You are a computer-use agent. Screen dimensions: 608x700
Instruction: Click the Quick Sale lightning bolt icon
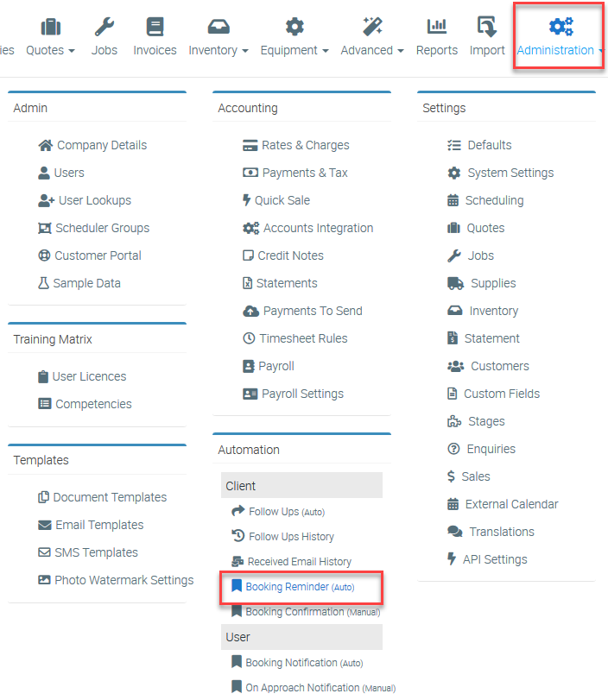click(x=246, y=200)
